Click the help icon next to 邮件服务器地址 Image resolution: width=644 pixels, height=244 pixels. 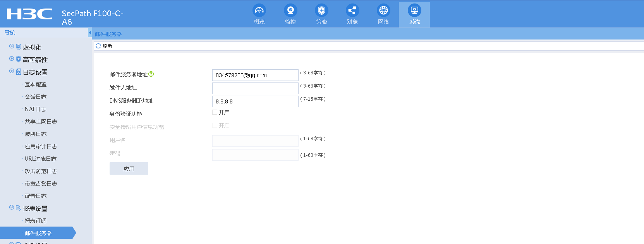151,74
